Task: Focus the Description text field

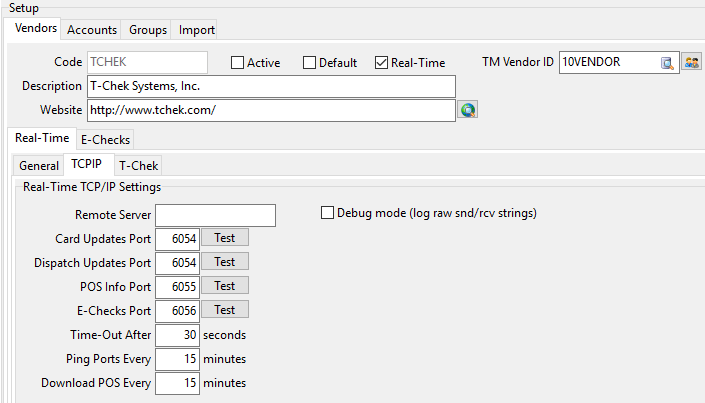Action: (270, 86)
